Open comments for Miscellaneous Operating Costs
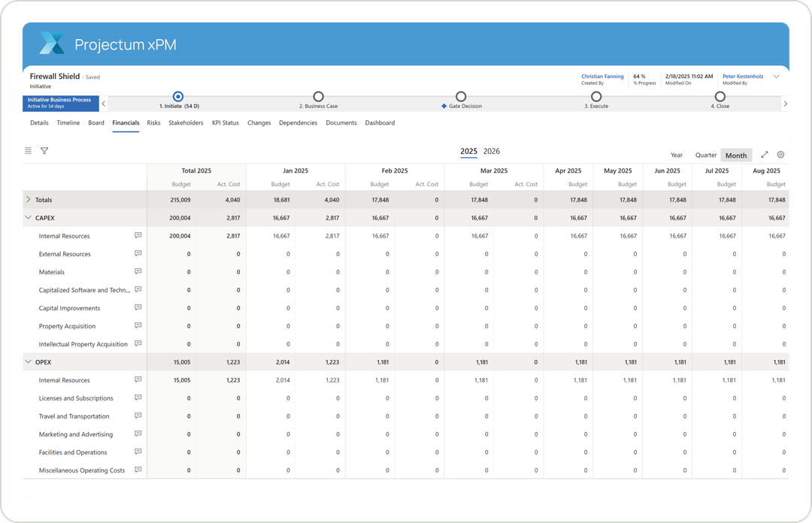The width and height of the screenshot is (812, 523). coord(138,470)
